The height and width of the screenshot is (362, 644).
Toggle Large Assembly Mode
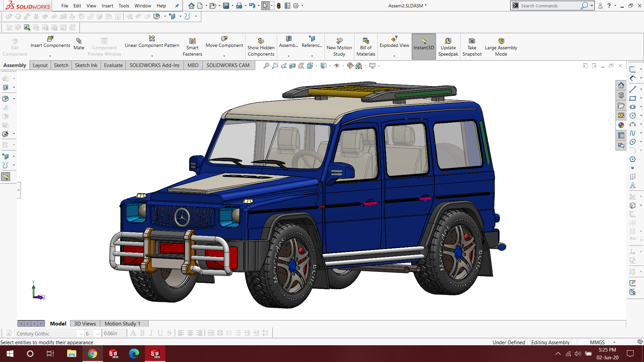501,47
